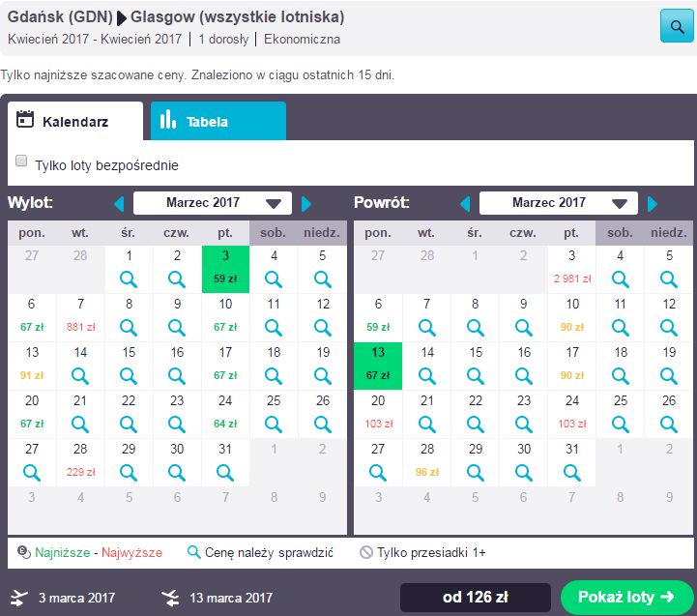697x616 pixels.
Task: Go to previous month in return calendar
Action: (465, 204)
